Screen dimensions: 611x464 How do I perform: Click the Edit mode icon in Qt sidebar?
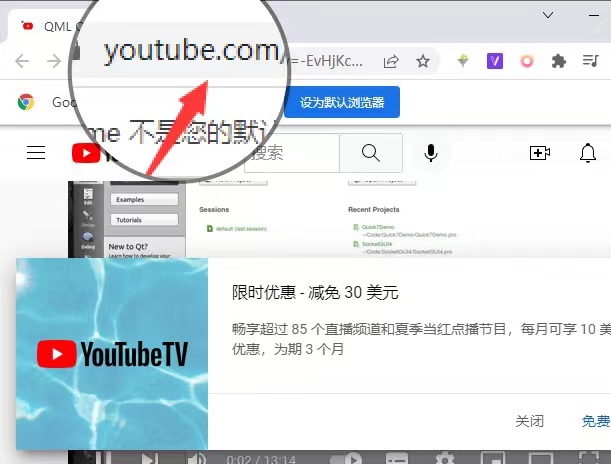pyautogui.click(x=88, y=196)
